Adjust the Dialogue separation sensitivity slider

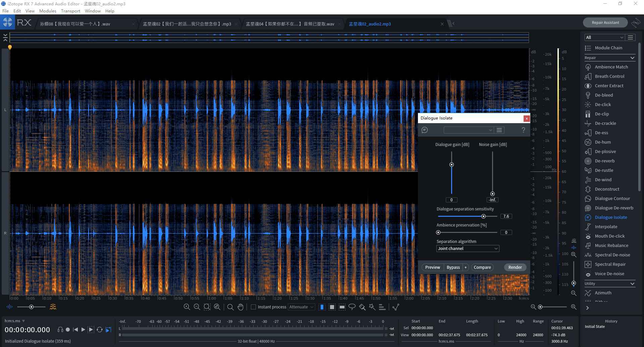(483, 216)
